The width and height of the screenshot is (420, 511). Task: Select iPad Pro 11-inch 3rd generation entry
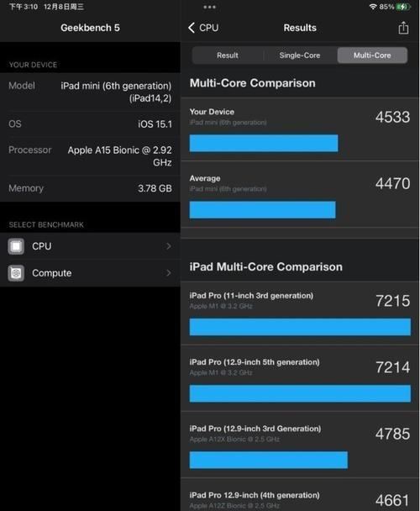point(300,313)
